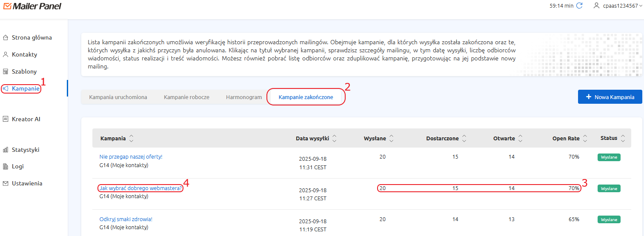This screenshot has height=236, width=644.
Task: Click the Logi document icon
Action: (x=6, y=166)
